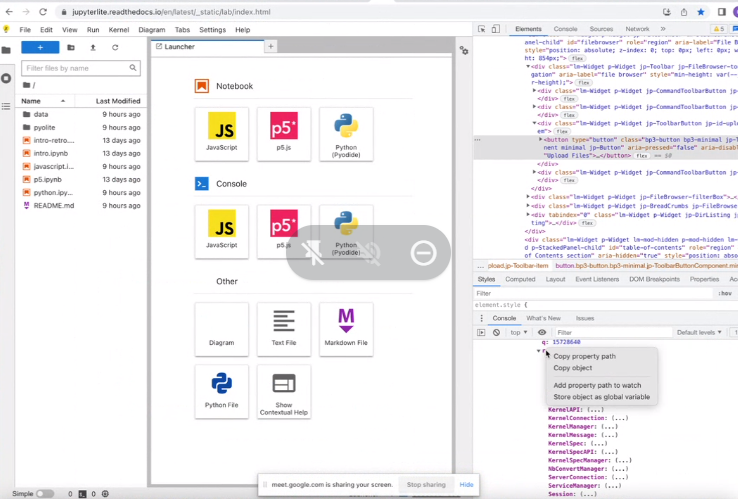
Task: Switch to the Computed tab
Action: 520,279
